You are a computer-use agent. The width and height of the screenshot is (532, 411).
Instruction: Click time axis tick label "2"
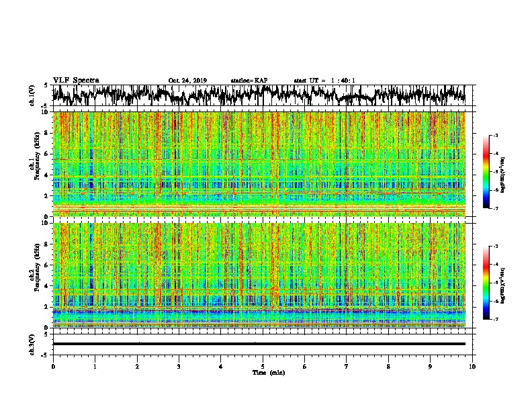[x=137, y=367]
